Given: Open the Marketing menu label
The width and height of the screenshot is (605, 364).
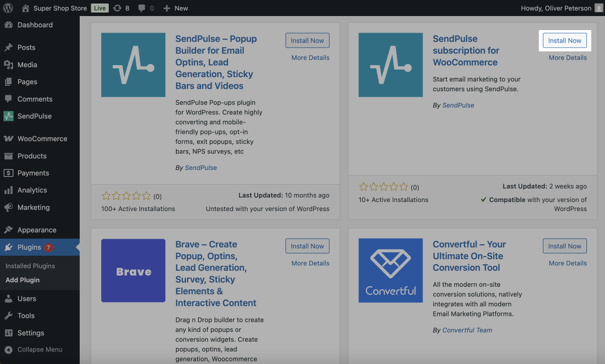Looking at the screenshot, I should pos(34,207).
